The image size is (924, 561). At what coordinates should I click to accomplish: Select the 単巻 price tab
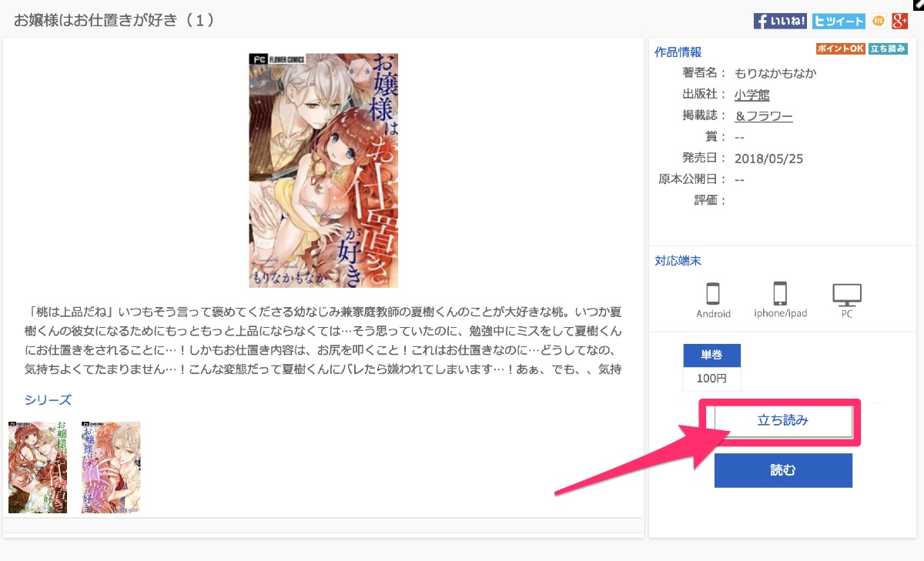[x=711, y=355]
